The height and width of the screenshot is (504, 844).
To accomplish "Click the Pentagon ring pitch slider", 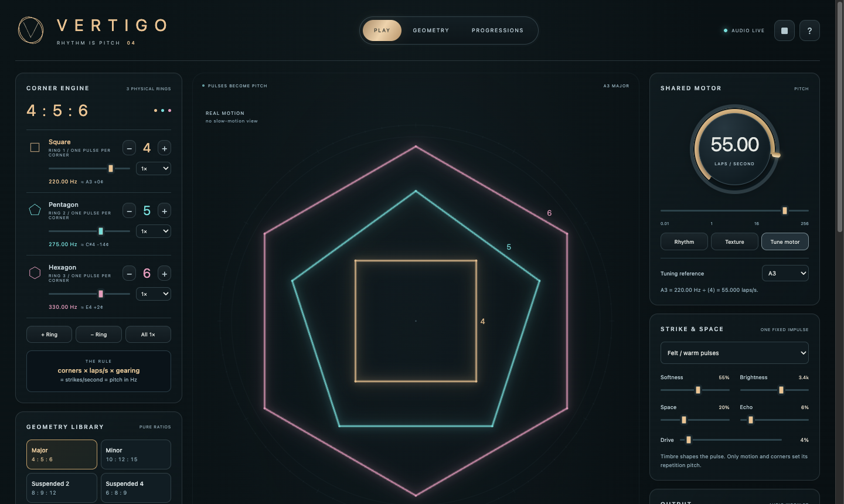I will [89, 231].
